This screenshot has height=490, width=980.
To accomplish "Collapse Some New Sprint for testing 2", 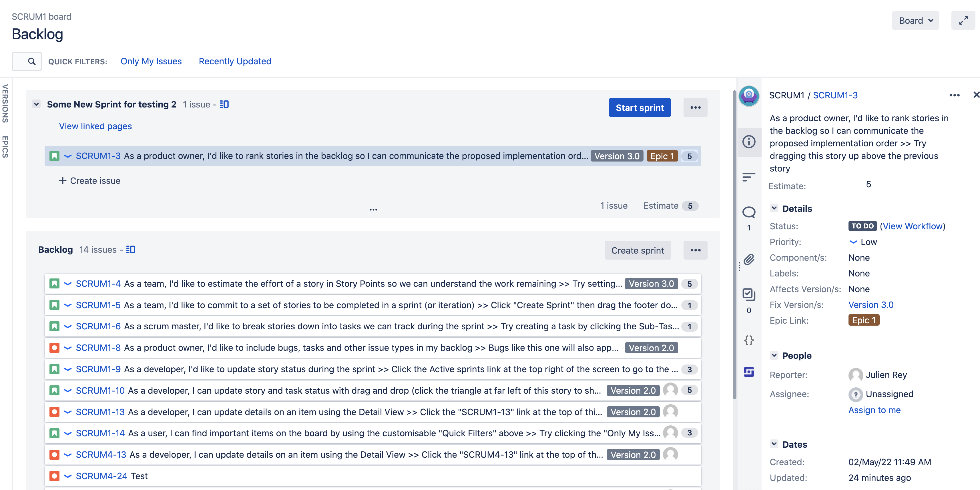I will coord(36,104).
